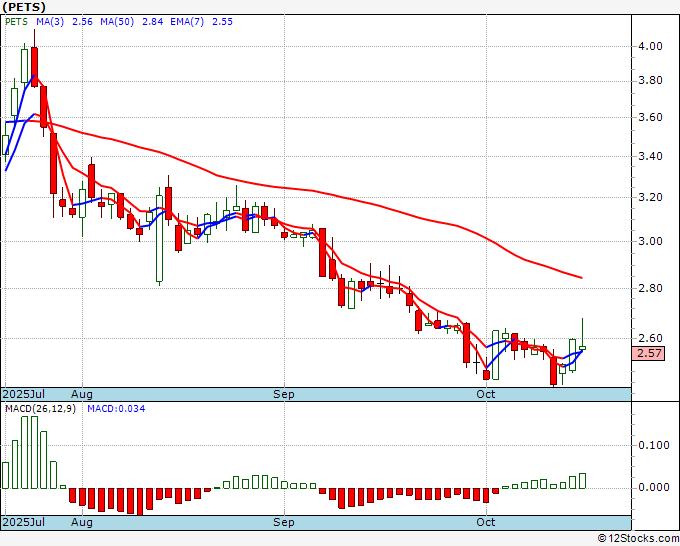Click the 2.80 price axis label
This screenshot has width=680, height=546.
650,288
